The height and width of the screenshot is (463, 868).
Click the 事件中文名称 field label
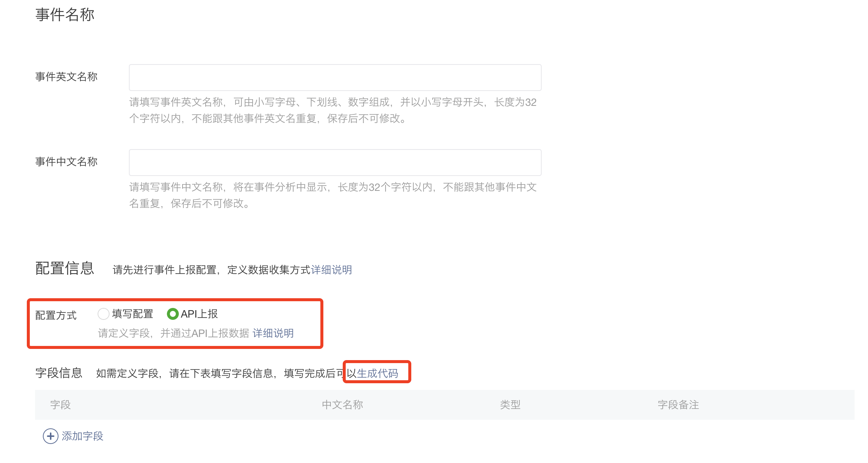[x=66, y=162]
